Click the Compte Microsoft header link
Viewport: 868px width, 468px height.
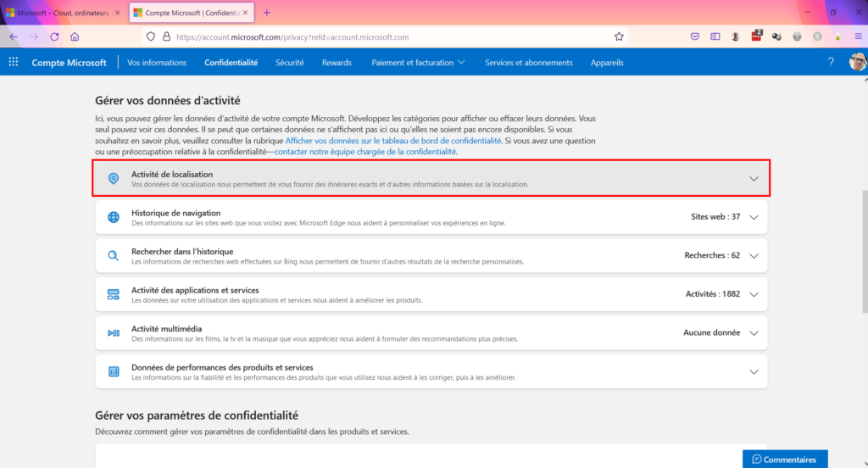pos(69,63)
